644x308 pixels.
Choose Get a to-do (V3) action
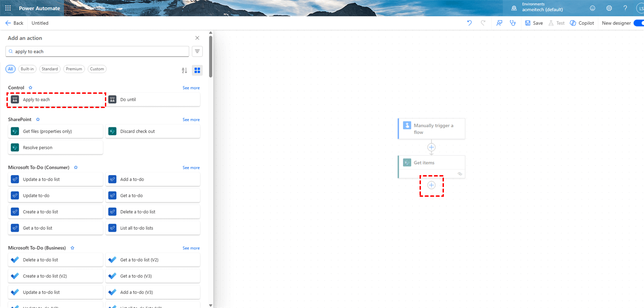[153, 276]
